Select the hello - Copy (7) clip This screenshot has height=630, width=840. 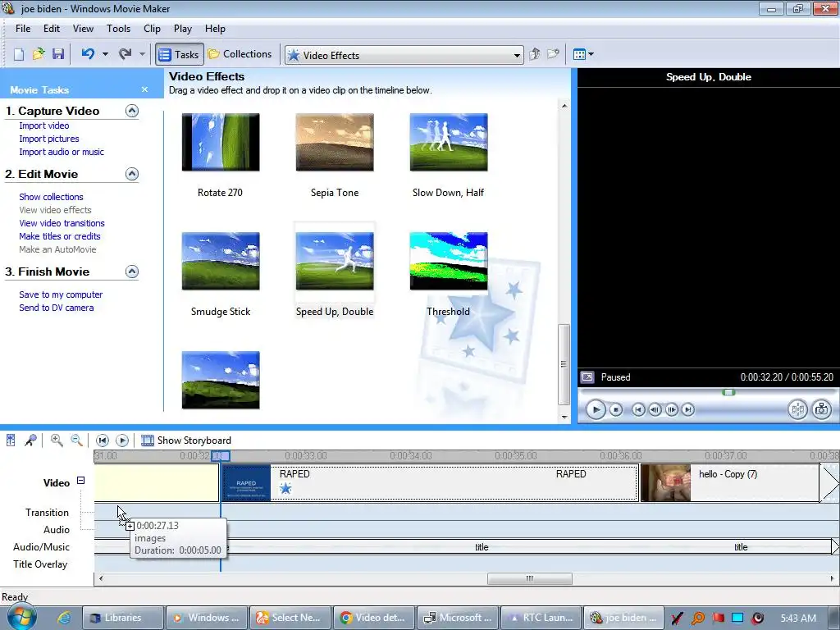click(729, 483)
